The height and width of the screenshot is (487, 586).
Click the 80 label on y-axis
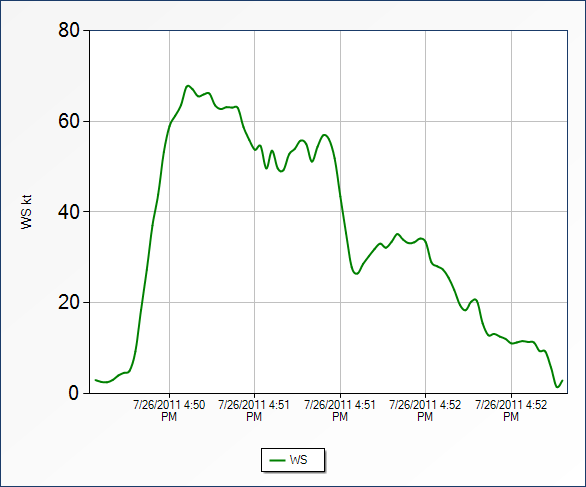click(69, 30)
